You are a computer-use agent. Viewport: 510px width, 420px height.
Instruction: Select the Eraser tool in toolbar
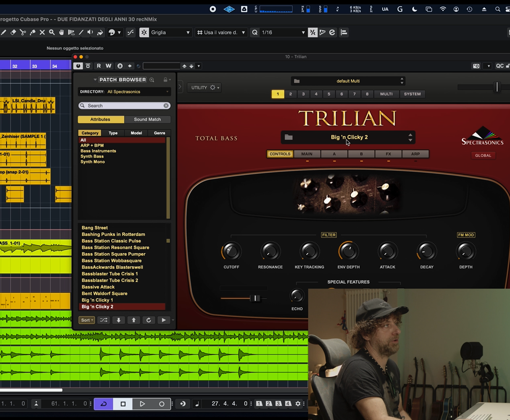coord(13,33)
